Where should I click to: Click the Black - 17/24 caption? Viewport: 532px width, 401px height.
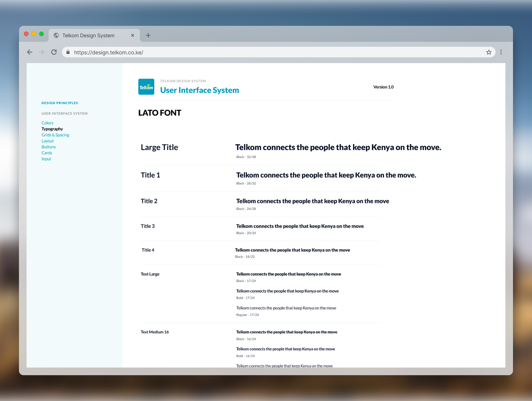[x=246, y=281]
